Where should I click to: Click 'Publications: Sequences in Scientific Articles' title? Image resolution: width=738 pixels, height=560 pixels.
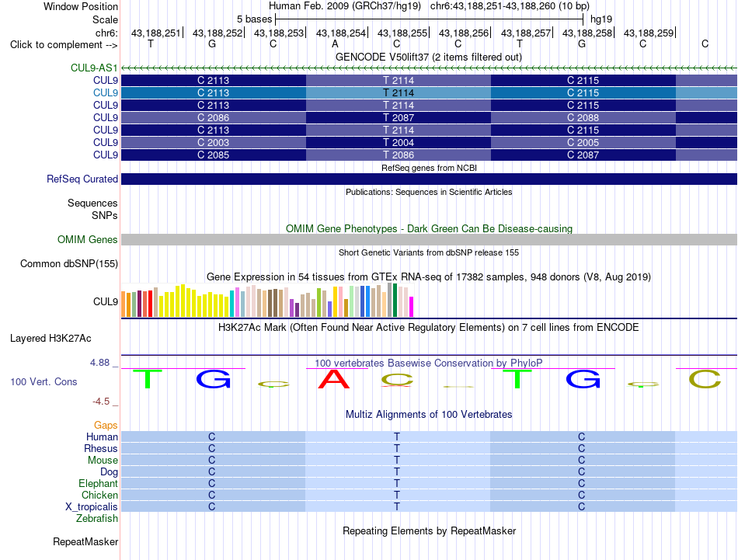(x=429, y=192)
